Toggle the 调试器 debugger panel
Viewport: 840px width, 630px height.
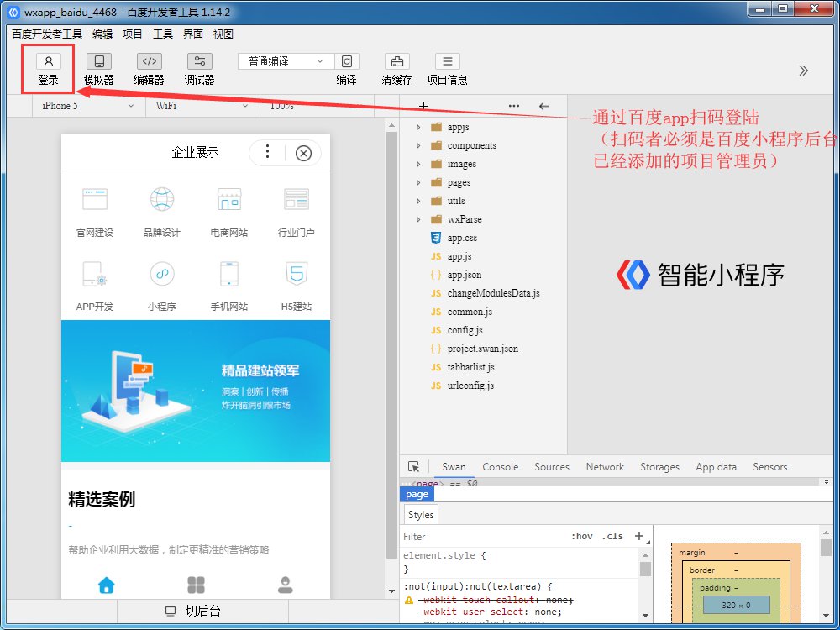[199, 61]
